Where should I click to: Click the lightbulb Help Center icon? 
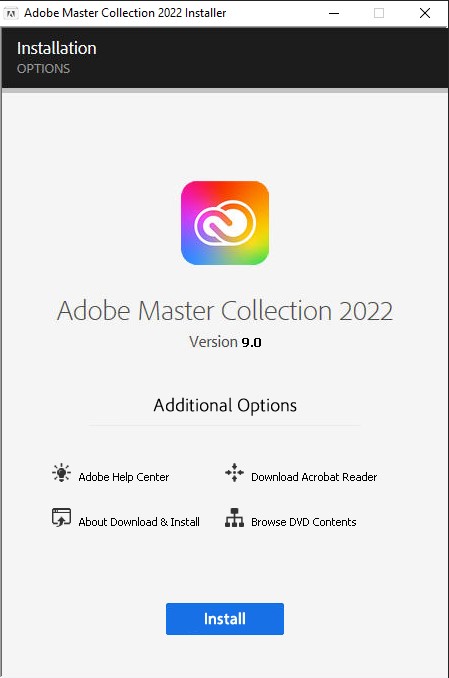61,473
